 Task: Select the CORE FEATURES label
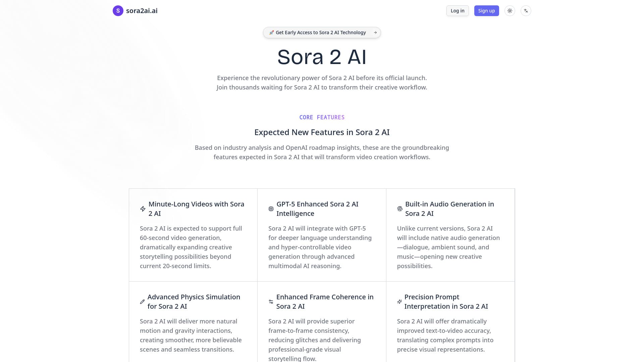pos(322,117)
